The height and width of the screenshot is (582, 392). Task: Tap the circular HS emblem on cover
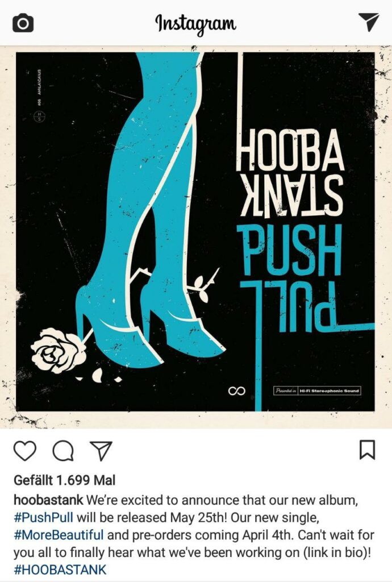point(39,116)
